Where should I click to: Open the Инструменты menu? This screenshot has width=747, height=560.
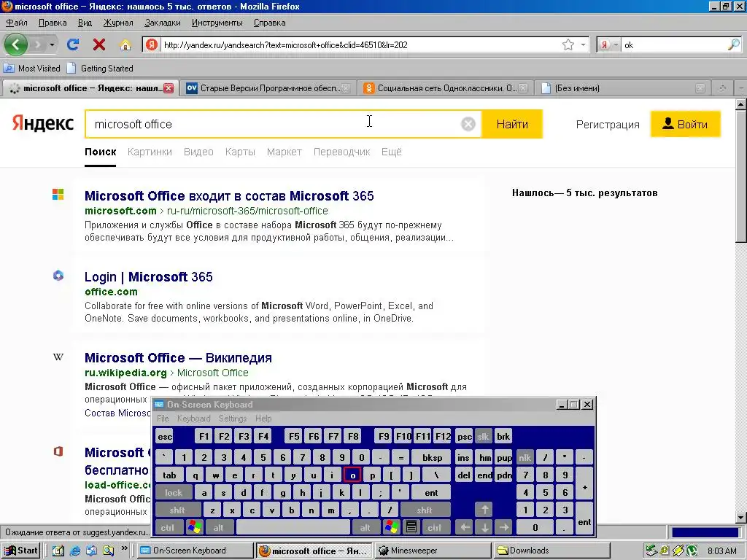[217, 23]
